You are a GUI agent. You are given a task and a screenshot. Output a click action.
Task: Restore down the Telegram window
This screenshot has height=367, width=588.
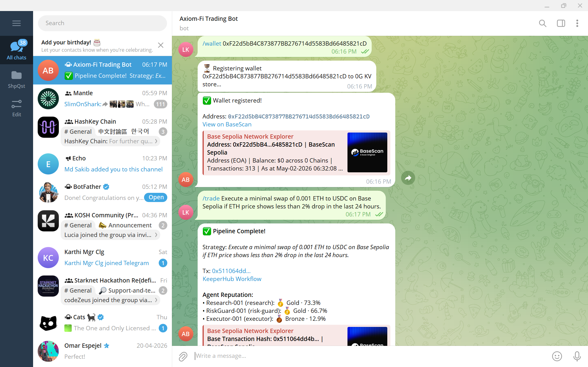[563, 6]
